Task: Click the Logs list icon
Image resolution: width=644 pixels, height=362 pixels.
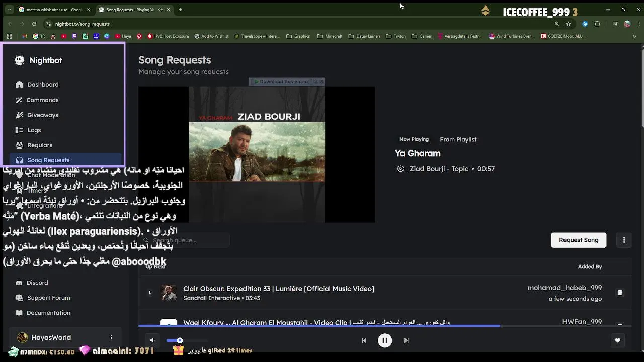Action: point(19,130)
